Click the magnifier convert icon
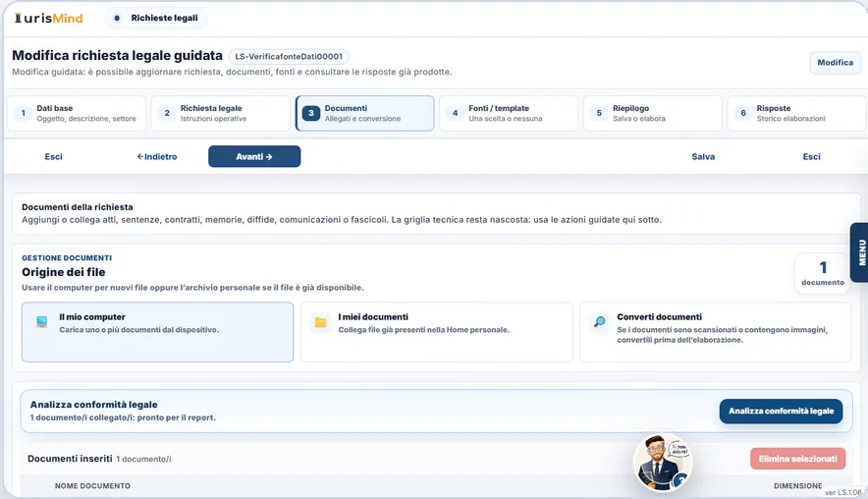The height and width of the screenshot is (499, 868). pyautogui.click(x=600, y=322)
